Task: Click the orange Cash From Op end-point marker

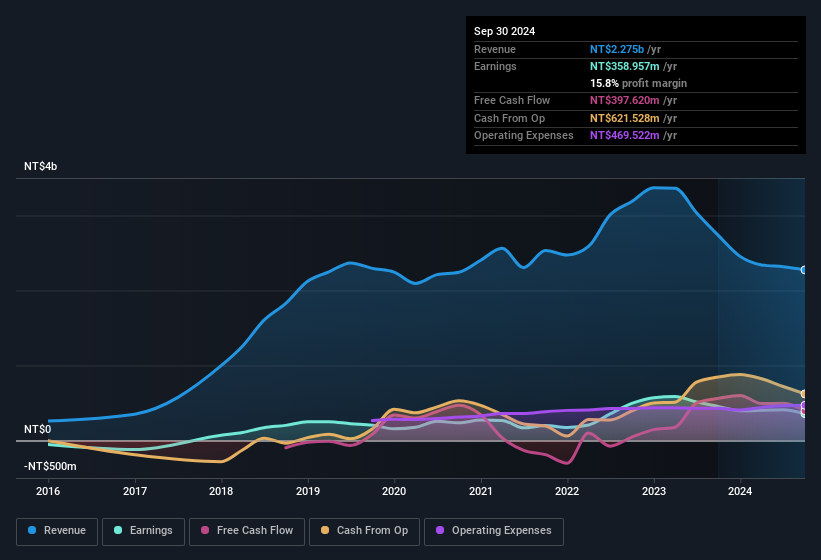Action: 804,394
